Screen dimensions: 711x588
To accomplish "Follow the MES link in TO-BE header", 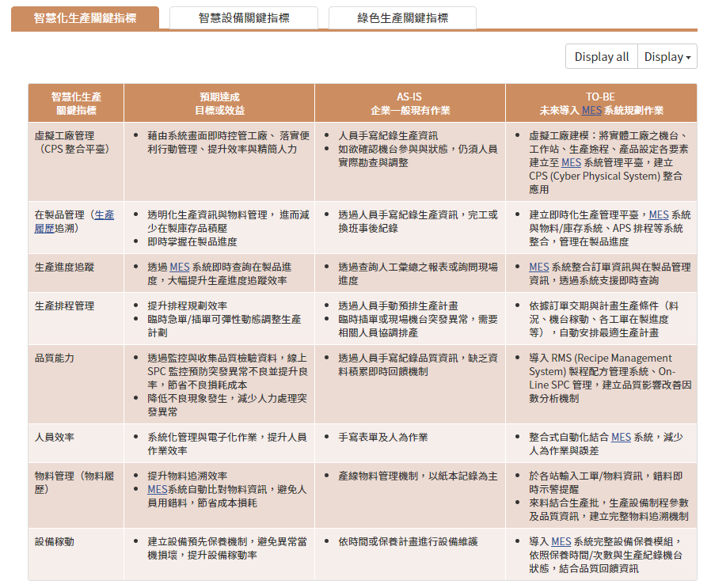I will tap(591, 110).
